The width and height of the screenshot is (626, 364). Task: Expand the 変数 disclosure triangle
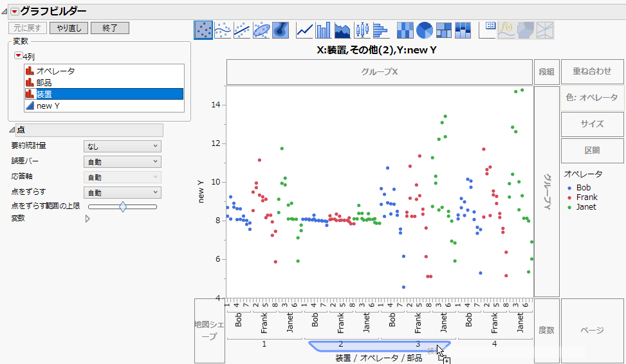pos(88,219)
